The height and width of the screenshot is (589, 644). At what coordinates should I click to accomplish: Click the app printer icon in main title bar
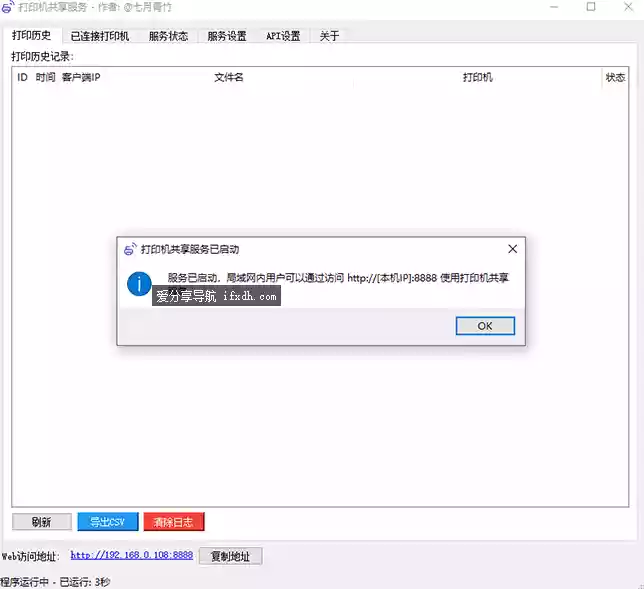point(8,7)
